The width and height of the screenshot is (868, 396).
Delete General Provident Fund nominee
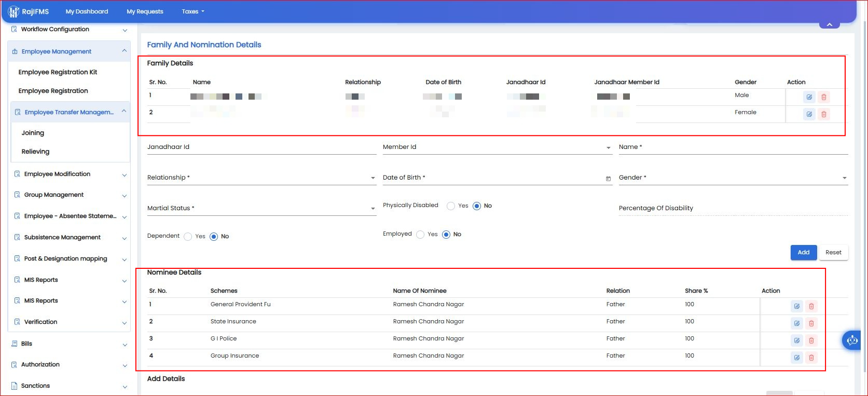pyautogui.click(x=811, y=306)
